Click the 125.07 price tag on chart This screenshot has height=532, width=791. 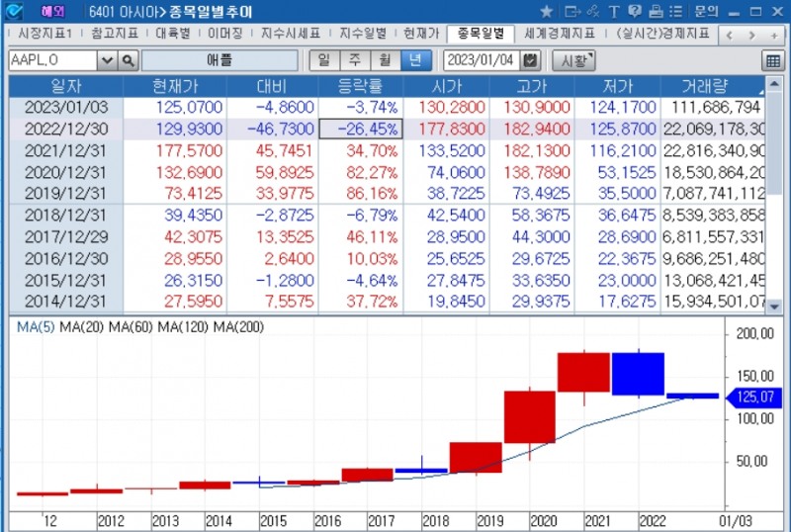pos(753,398)
